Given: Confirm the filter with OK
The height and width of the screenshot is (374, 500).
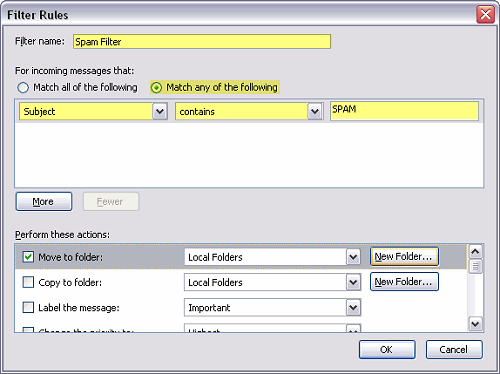Looking at the screenshot, I should pyautogui.click(x=387, y=350).
